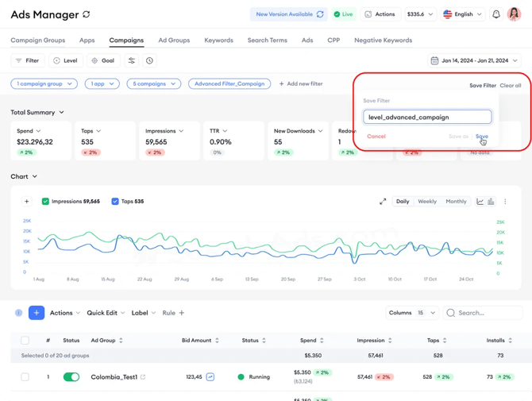Screen dimensions: 532x401
Task: Click the filter name input field
Action: [x=427, y=117]
